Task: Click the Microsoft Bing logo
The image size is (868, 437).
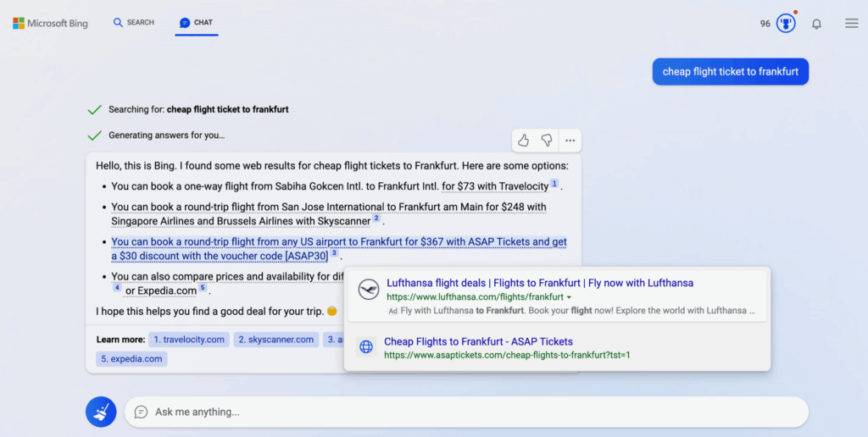Action: pyautogui.click(x=50, y=23)
